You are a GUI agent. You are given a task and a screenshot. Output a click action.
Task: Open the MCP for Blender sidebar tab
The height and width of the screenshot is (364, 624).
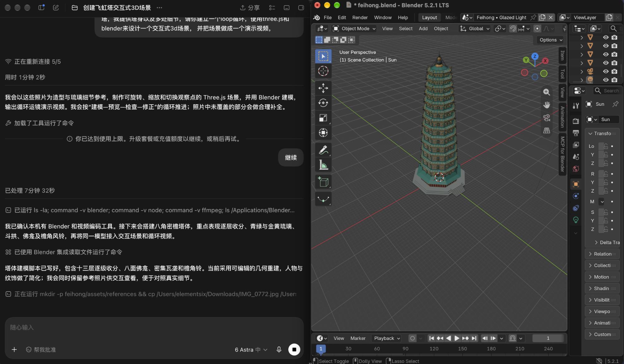coord(562,154)
